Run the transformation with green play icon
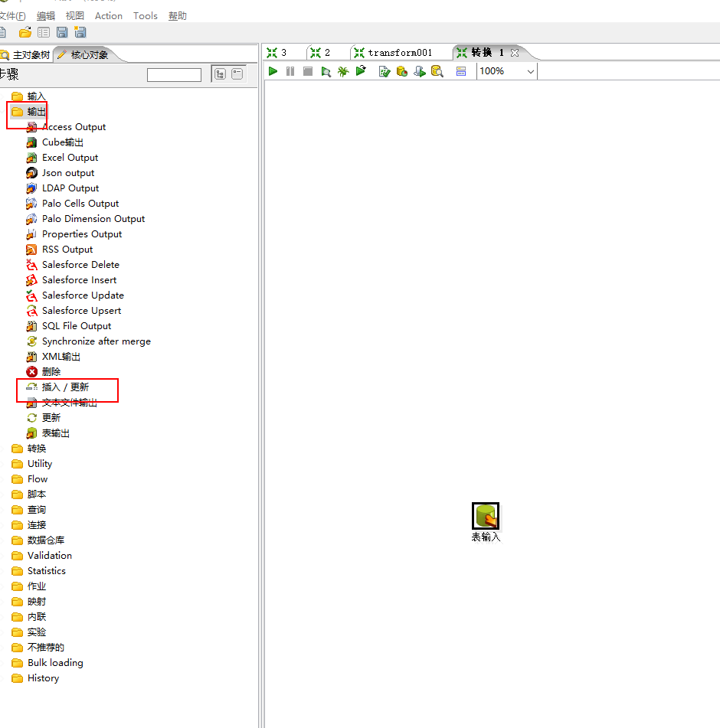 pos(273,71)
